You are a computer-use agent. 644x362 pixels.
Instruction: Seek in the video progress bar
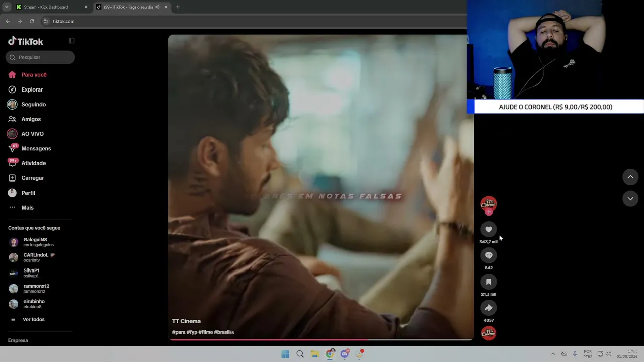pyautogui.click(x=321, y=339)
